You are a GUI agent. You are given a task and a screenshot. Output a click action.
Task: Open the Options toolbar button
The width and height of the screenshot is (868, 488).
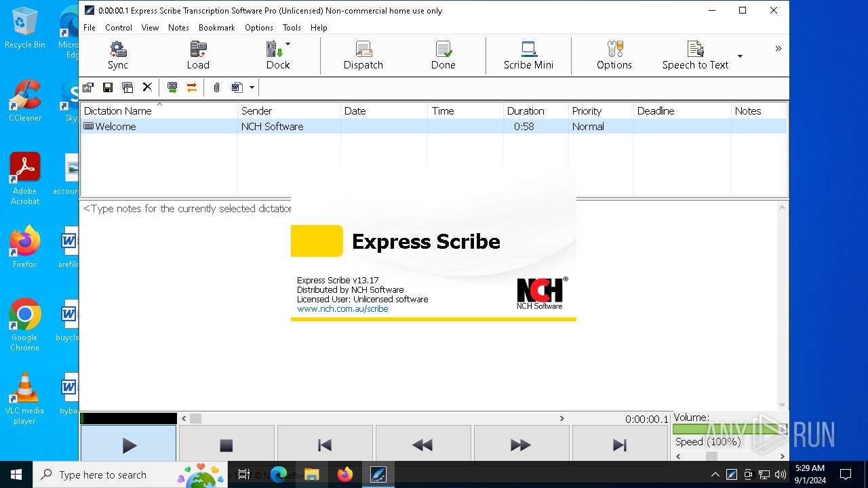click(614, 56)
